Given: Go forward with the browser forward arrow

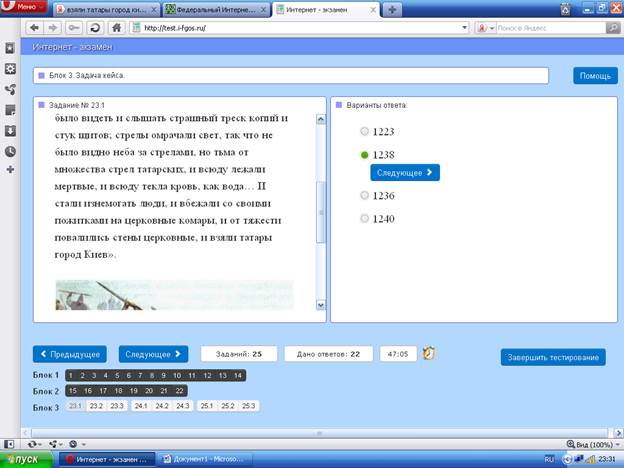Looking at the screenshot, I should [x=53, y=28].
